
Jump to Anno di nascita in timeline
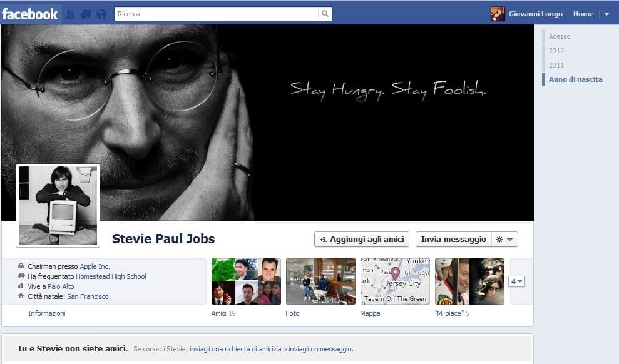click(x=575, y=79)
